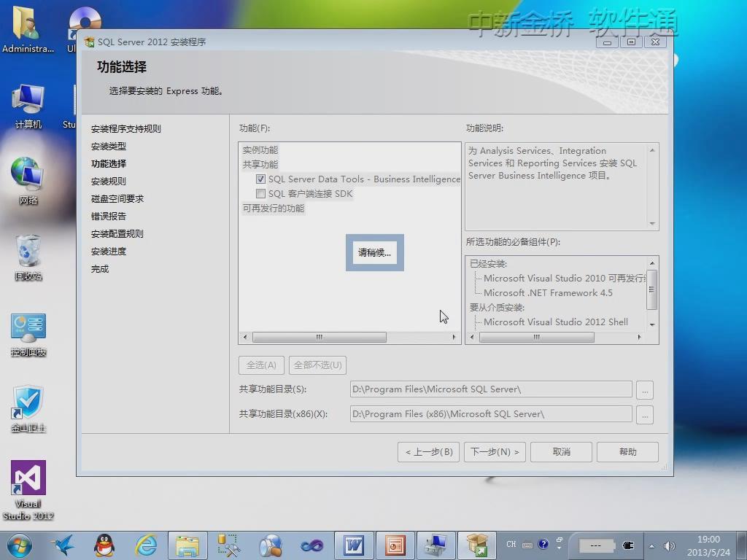
Task: Browse for 共享功能目录(x86) folder
Action: 645,415
